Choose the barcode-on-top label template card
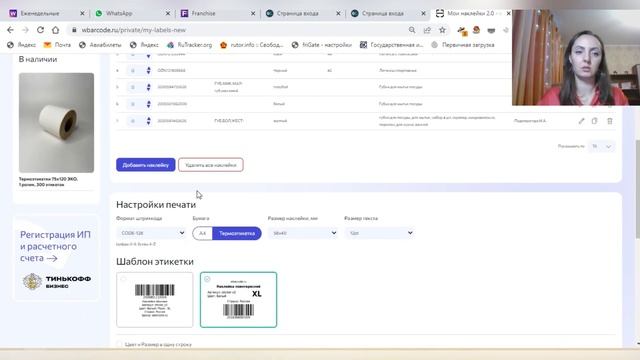This screenshot has width=640, height=360. [155, 300]
